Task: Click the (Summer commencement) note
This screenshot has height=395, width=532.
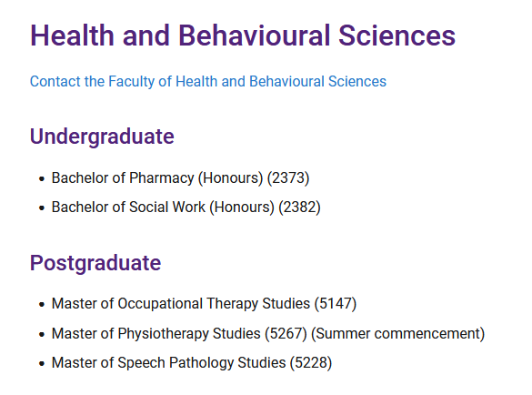Action: point(398,334)
